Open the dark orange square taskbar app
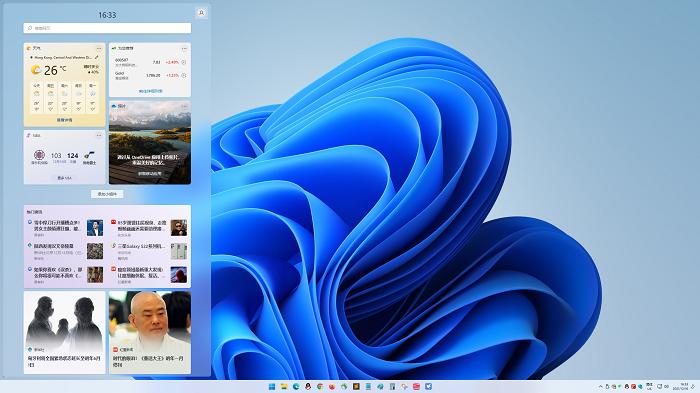This screenshot has width=700, height=393. (x=356, y=386)
